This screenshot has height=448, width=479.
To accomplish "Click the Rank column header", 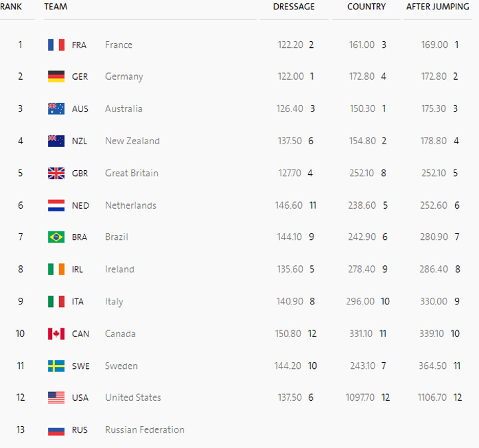I will point(11,7).
